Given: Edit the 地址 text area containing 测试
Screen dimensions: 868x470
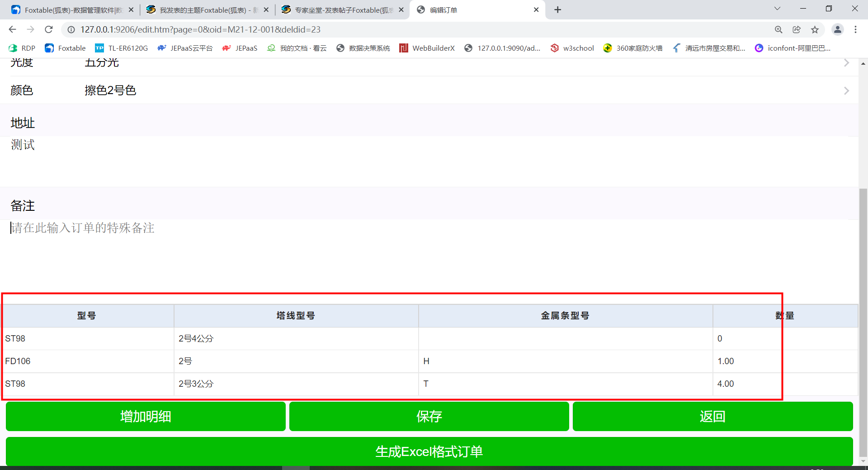Looking at the screenshot, I should pyautogui.click(x=429, y=161).
